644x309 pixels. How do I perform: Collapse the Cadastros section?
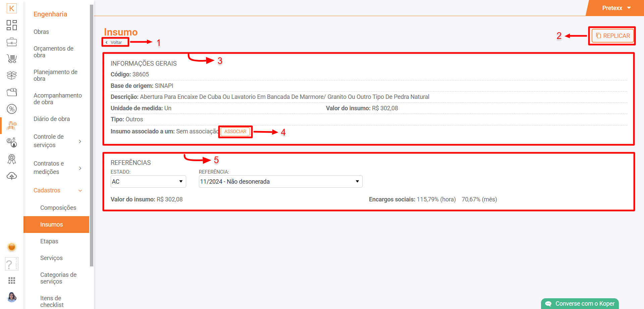(x=58, y=190)
